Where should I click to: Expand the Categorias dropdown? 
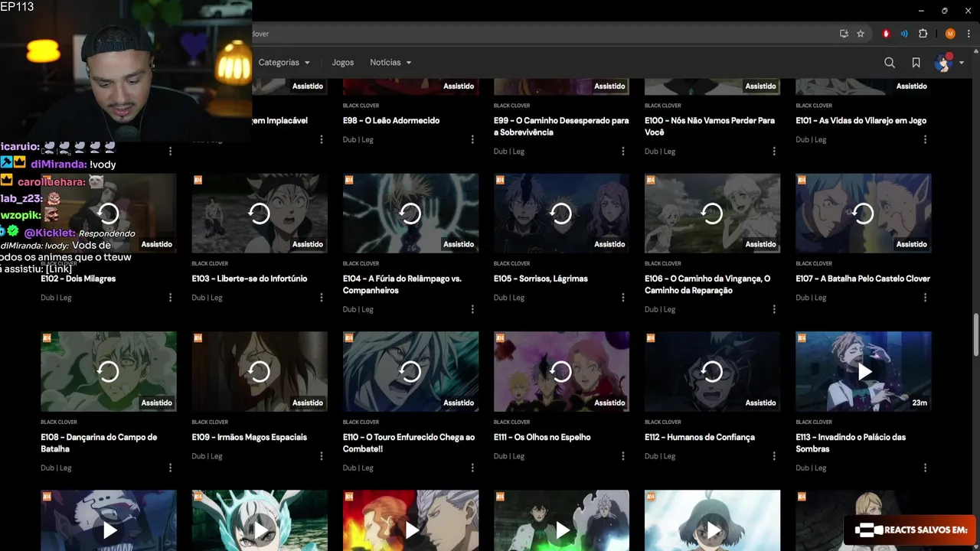pyautogui.click(x=284, y=63)
